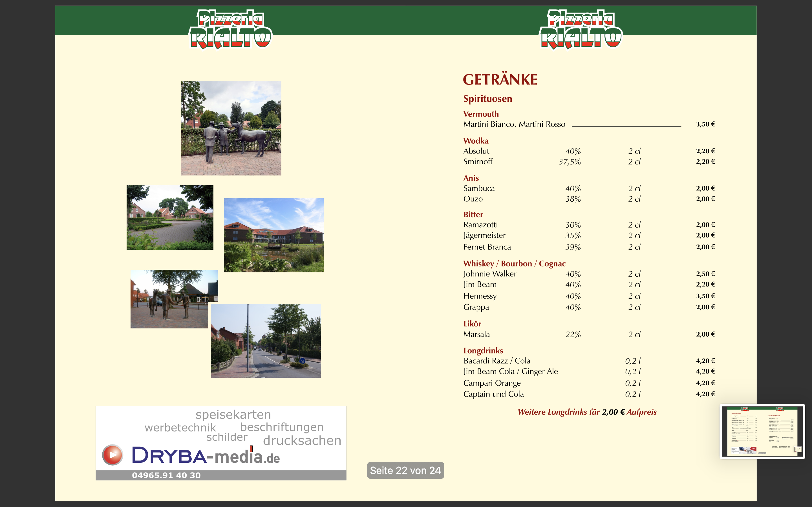Click the Whiskey / Bourbon / Cognac heading

point(514,264)
